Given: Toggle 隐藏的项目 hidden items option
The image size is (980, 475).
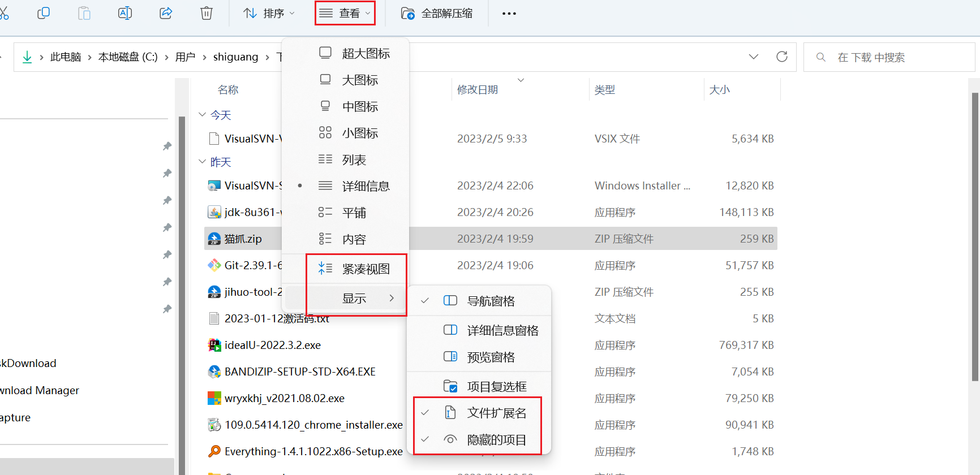Looking at the screenshot, I should pyautogui.click(x=496, y=439).
